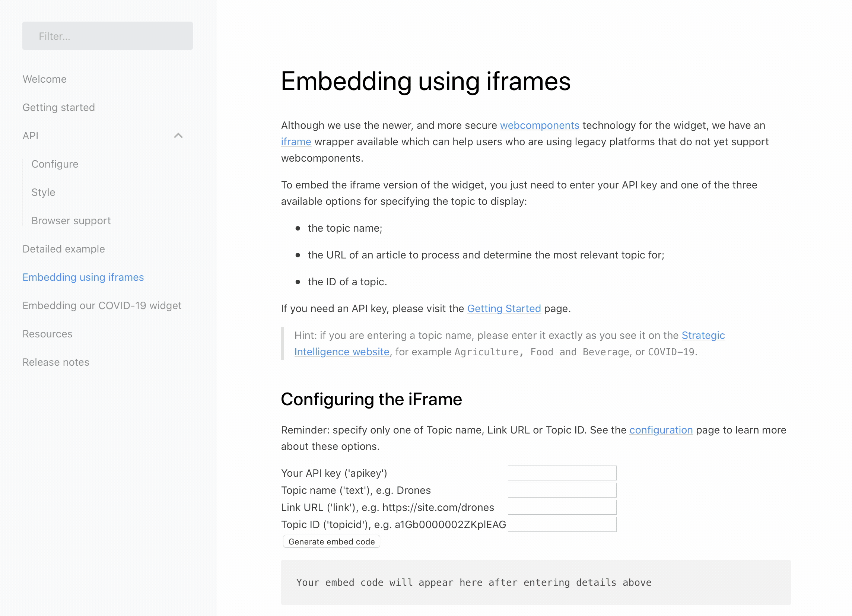Open the configuration page link

click(x=661, y=430)
